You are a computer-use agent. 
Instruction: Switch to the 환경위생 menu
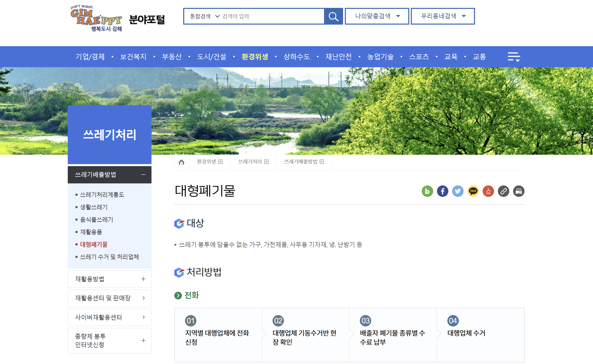click(x=255, y=57)
